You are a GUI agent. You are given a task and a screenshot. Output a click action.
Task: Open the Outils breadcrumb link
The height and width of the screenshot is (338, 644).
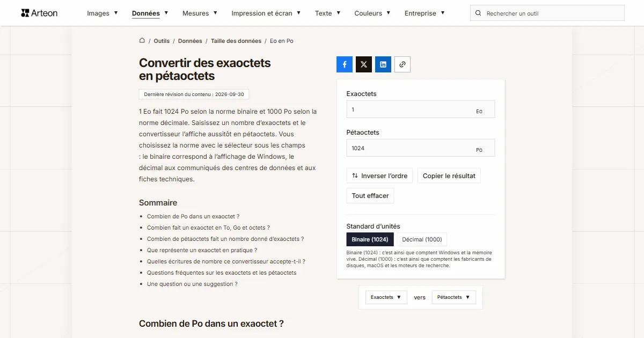(x=162, y=41)
